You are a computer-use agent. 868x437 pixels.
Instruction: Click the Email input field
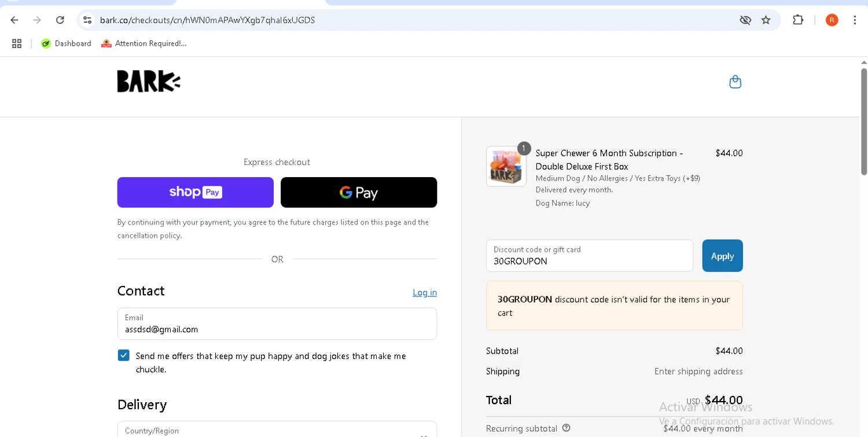(277, 324)
